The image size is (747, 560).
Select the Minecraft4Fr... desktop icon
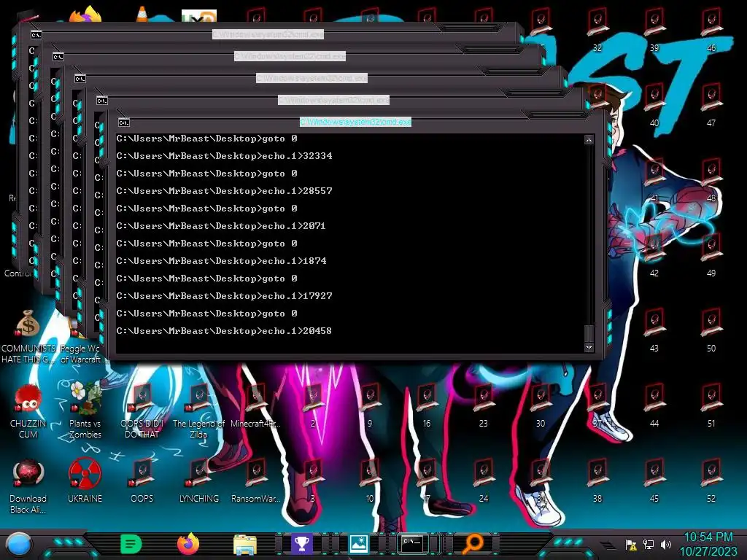pos(256,405)
